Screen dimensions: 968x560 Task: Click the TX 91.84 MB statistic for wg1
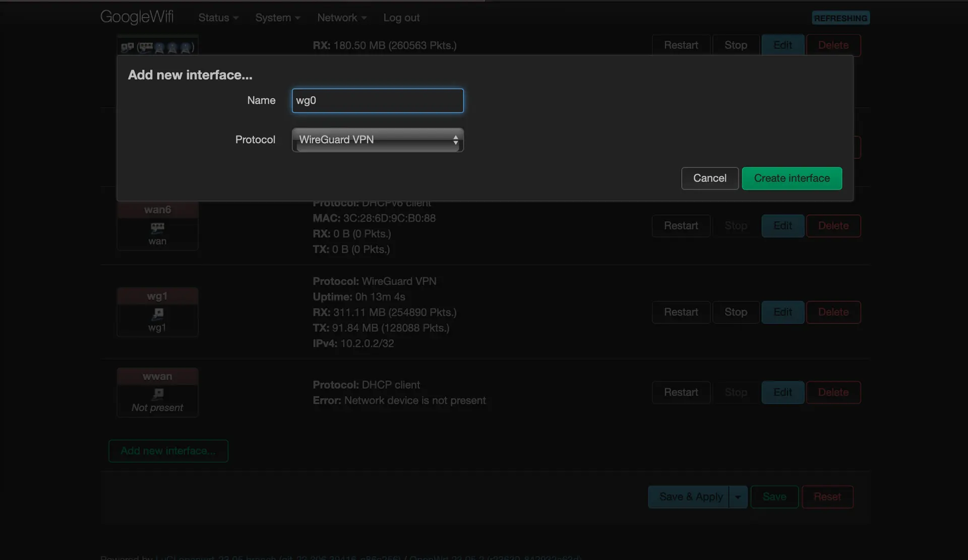click(x=381, y=328)
